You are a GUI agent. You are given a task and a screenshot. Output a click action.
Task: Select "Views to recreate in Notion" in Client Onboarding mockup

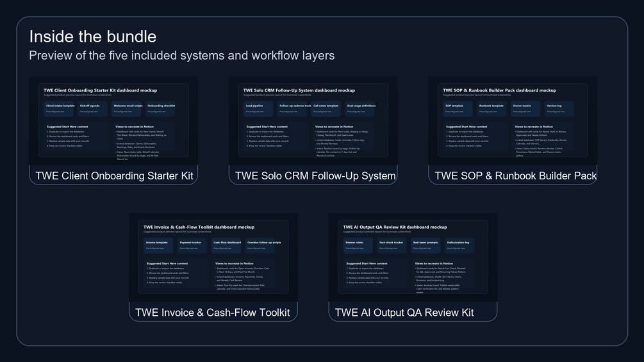pos(135,127)
